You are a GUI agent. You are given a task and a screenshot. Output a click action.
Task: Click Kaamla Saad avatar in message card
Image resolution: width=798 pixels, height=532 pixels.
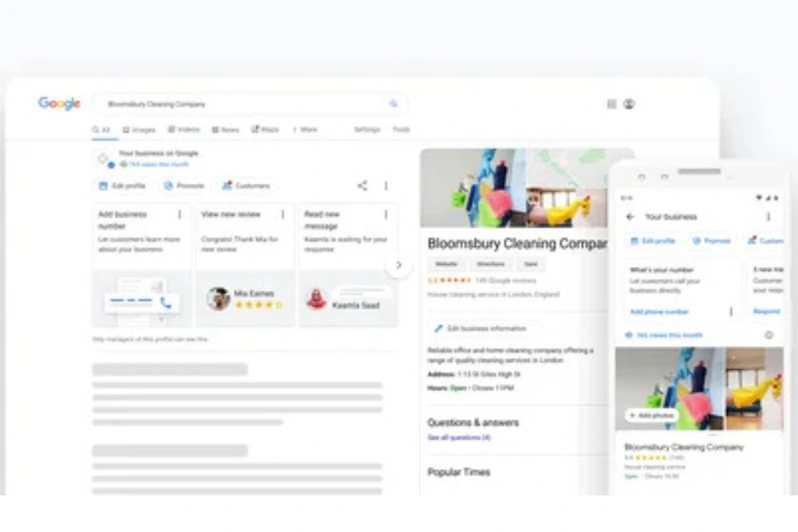coord(316,298)
